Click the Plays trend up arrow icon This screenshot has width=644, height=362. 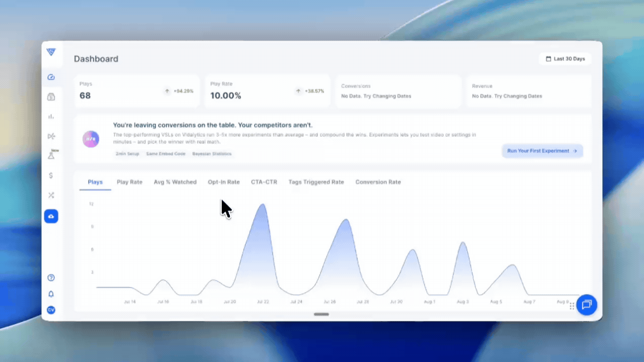167,91
